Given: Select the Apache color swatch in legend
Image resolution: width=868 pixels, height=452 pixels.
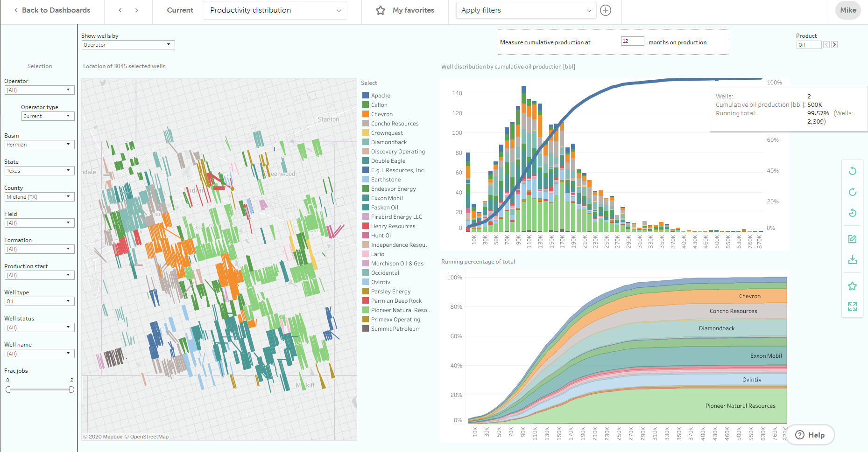Looking at the screenshot, I should pos(366,95).
